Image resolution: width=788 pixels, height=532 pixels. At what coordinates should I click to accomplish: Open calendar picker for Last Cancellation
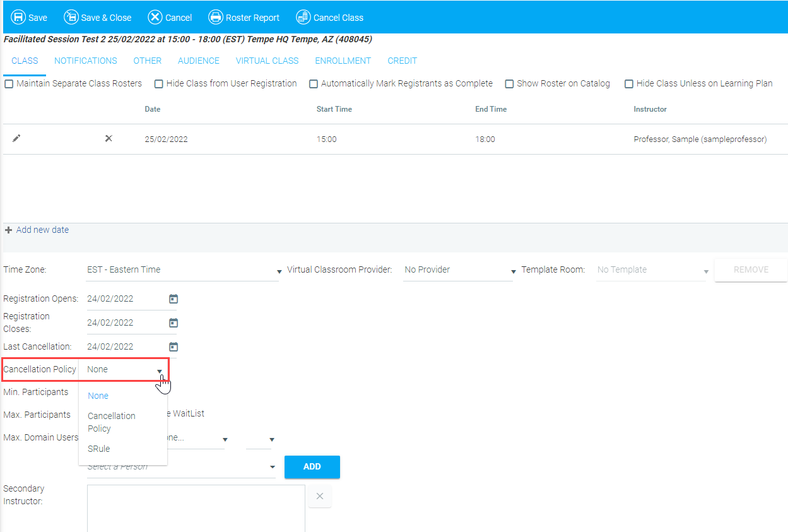pyautogui.click(x=173, y=346)
